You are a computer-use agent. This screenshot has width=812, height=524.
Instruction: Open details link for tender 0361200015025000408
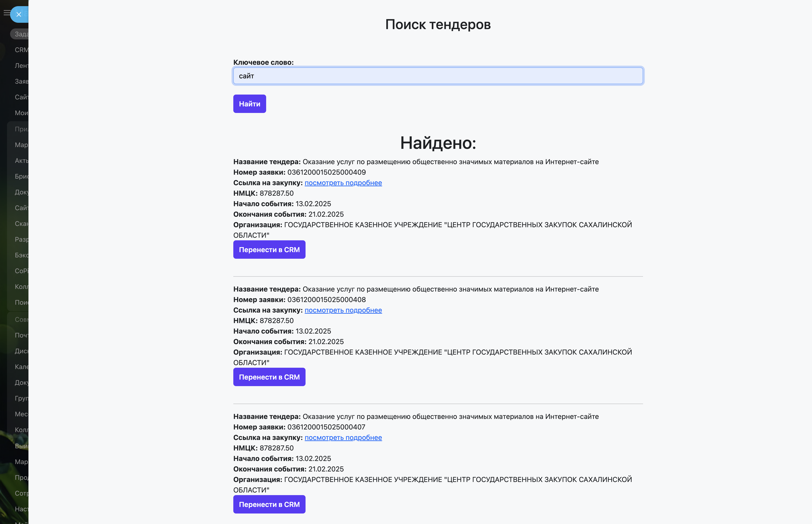point(343,310)
